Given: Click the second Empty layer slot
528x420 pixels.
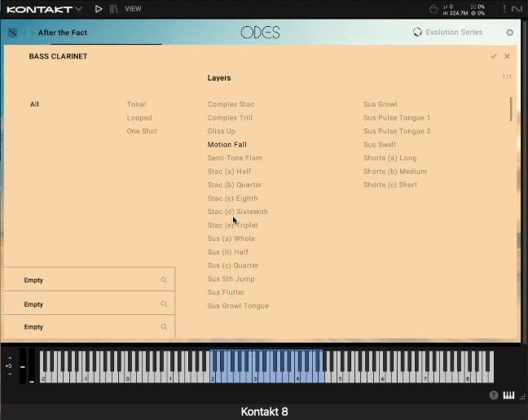Looking at the screenshot, I should pyautogui.click(x=90, y=304).
